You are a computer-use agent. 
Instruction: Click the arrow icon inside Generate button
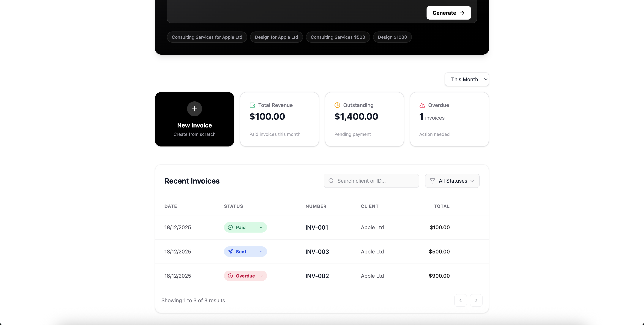[x=462, y=13]
